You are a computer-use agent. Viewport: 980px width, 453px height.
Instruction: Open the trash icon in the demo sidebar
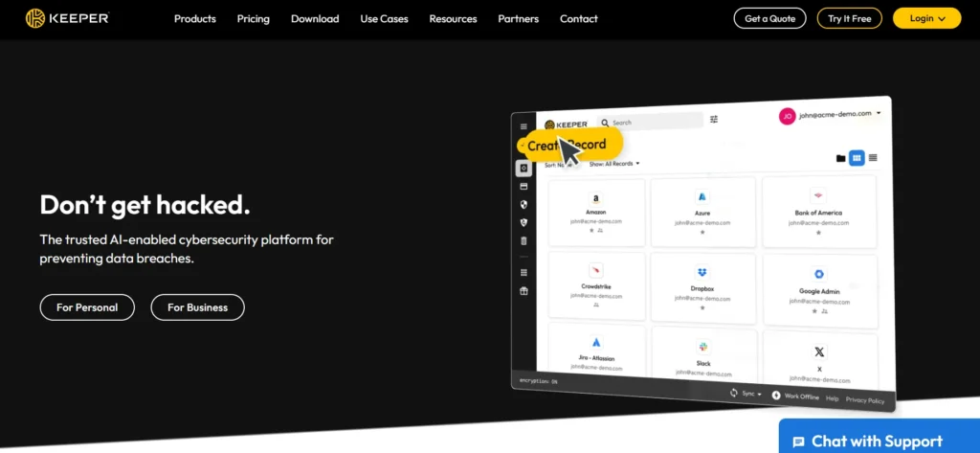[x=523, y=241]
